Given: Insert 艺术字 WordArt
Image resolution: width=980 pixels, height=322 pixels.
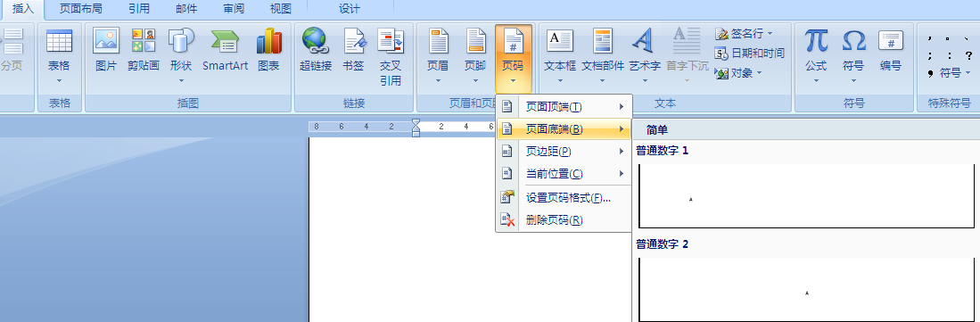Looking at the screenshot, I should pyautogui.click(x=645, y=55).
